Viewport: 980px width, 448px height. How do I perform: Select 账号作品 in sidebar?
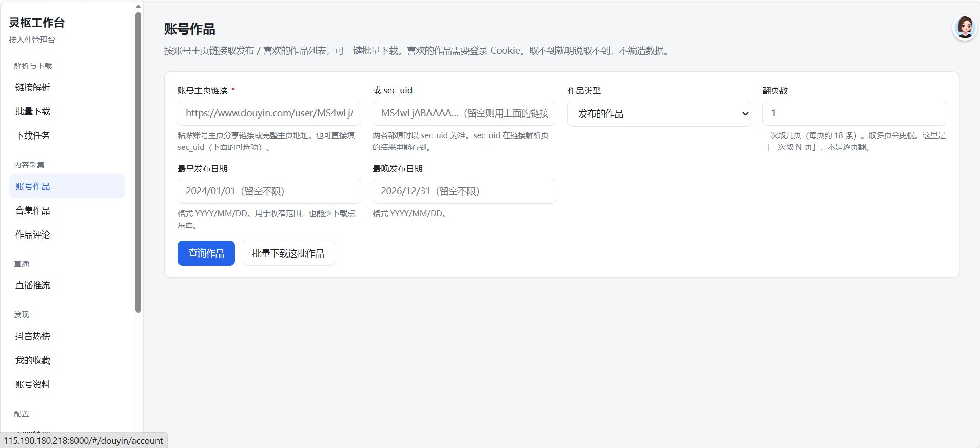click(67, 186)
